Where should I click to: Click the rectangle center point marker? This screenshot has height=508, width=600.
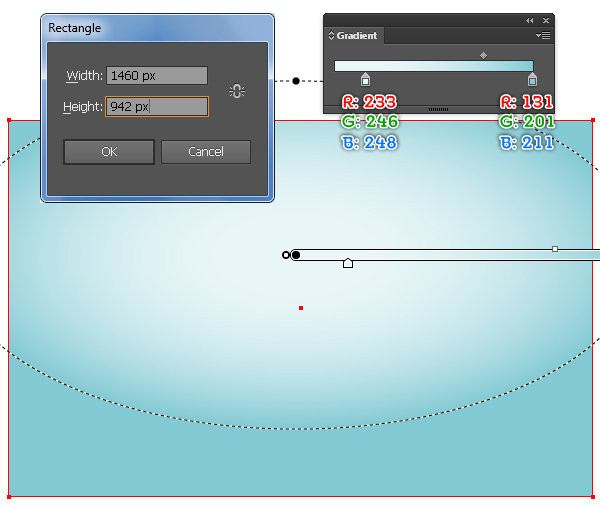coord(301,308)
